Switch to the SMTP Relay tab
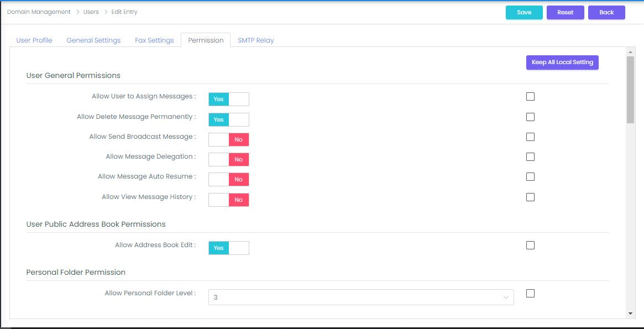Image resolution: width=644 pixels, height=329 pixels. coord(256,40)
